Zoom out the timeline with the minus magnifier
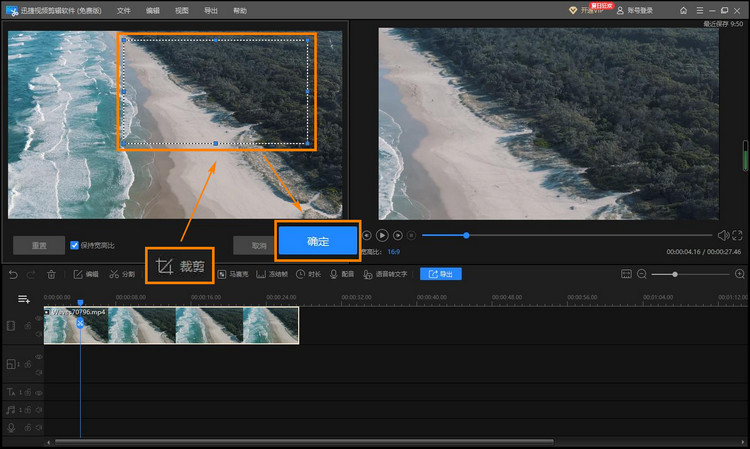Screen dimensions: 750x449 coord(642,274)
